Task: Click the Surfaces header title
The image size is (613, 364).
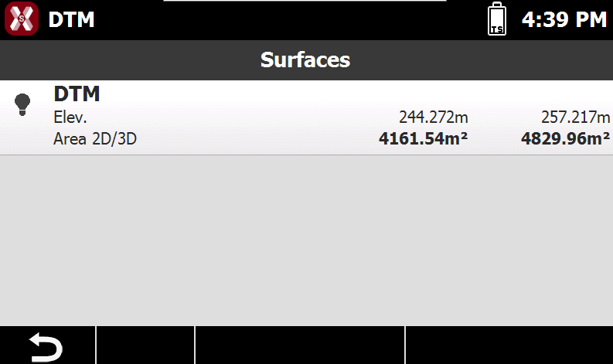Action: click(x=305, y=60)
